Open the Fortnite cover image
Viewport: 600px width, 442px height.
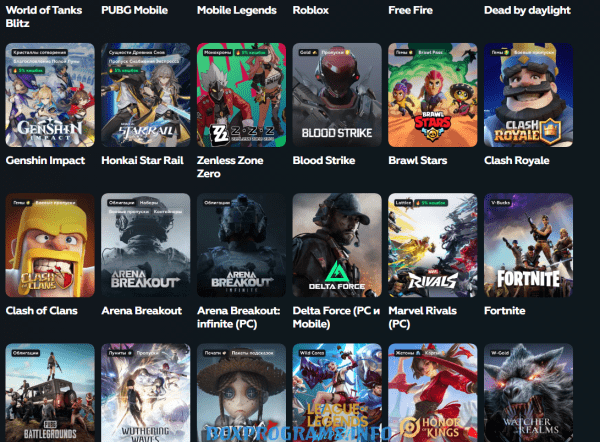point(528,245)
